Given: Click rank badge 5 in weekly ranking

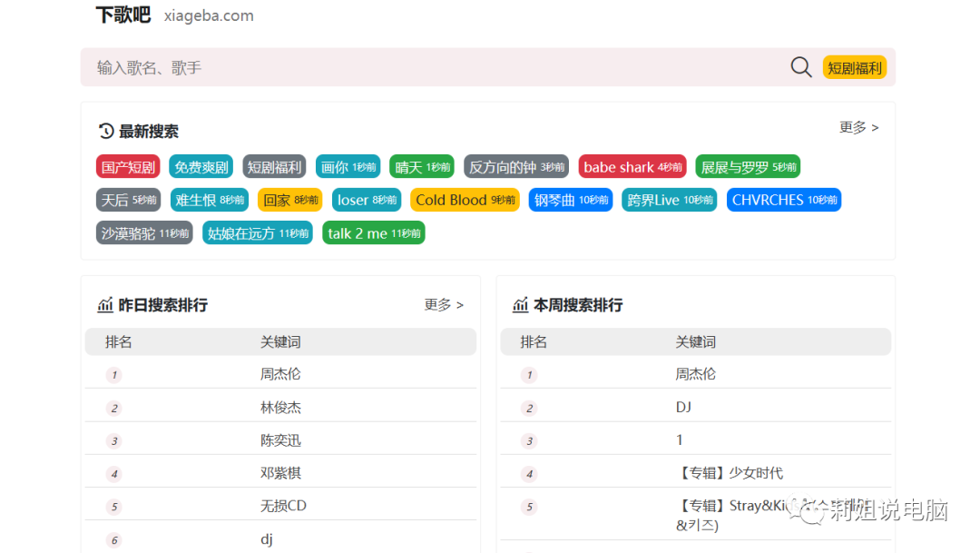Looking at the screenshot, I should tap(529, 507).
